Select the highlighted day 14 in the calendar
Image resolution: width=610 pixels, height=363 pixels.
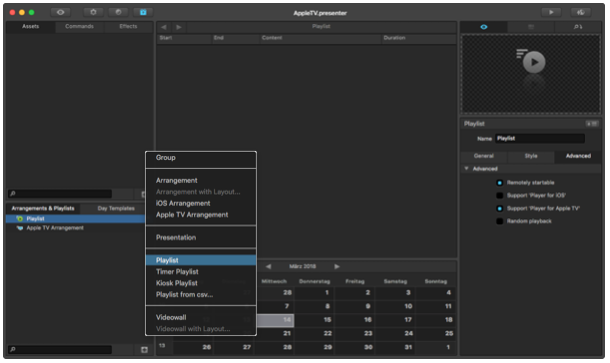(x=275, y=320)
